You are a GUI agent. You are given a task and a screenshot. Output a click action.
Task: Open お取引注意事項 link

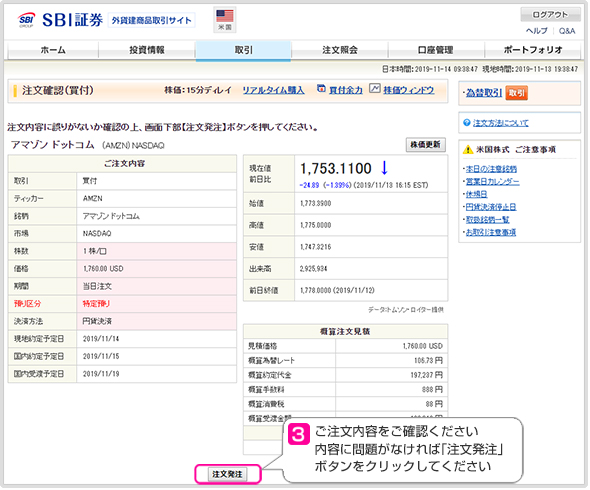[x=491, y=232]
